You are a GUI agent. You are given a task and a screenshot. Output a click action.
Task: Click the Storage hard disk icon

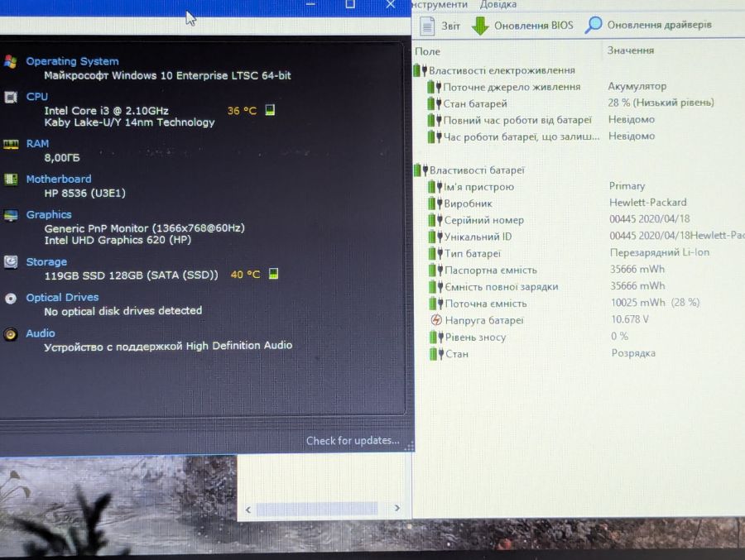pyautogui.click(x=11, y=261)
